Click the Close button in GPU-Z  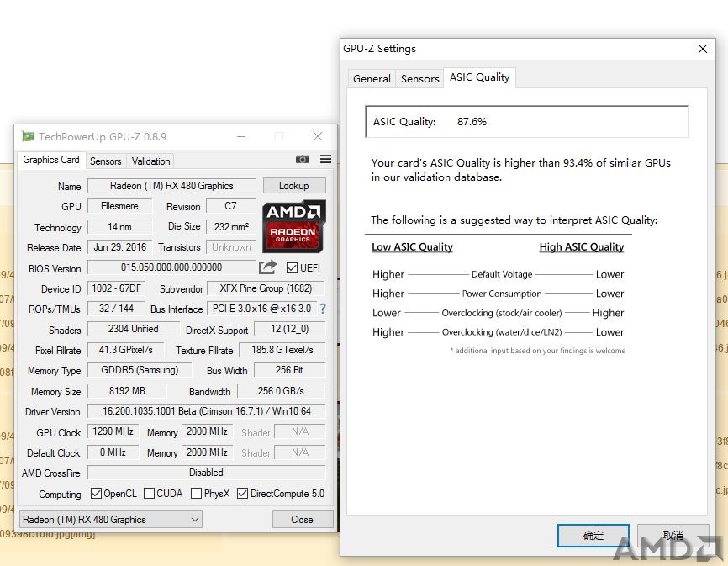[303, 519]
